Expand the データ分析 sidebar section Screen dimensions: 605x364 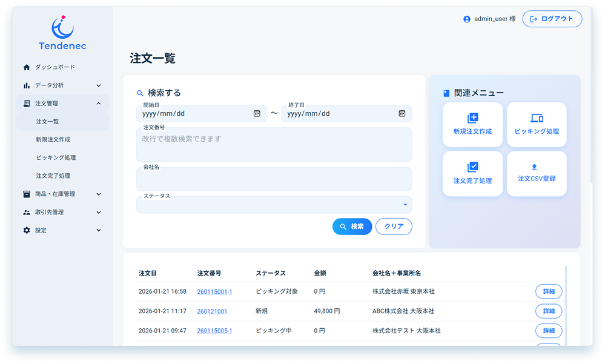coord(99,85)
